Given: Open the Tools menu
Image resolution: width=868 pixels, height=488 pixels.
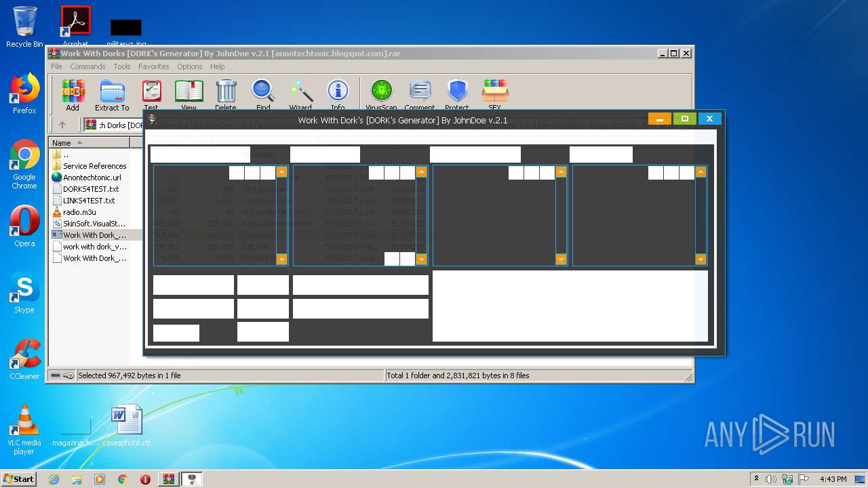Looking at the screenshot, I should (x=122, y=66).
